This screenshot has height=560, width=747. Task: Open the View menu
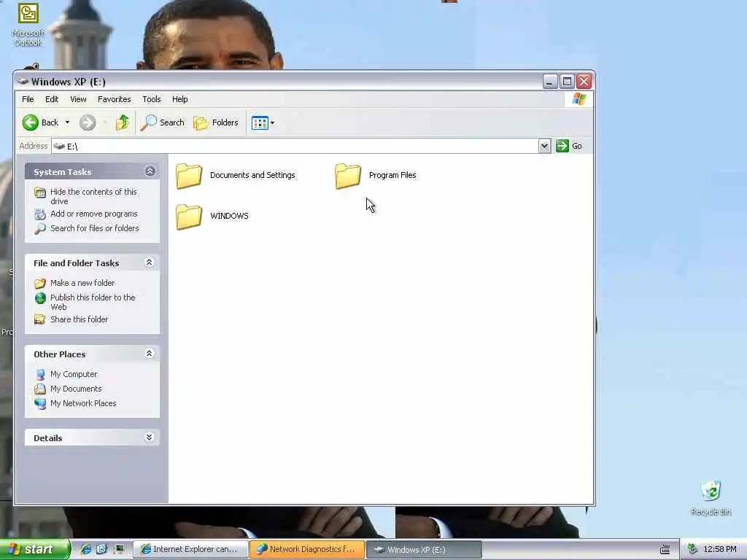pyautogui.click(x=78, y=99)
